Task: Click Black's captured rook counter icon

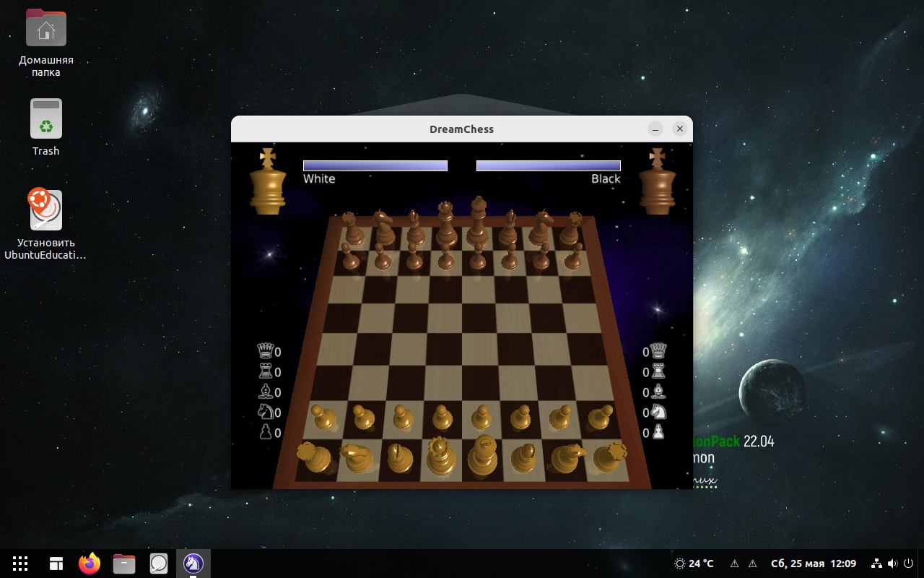Action: (658, 371)
